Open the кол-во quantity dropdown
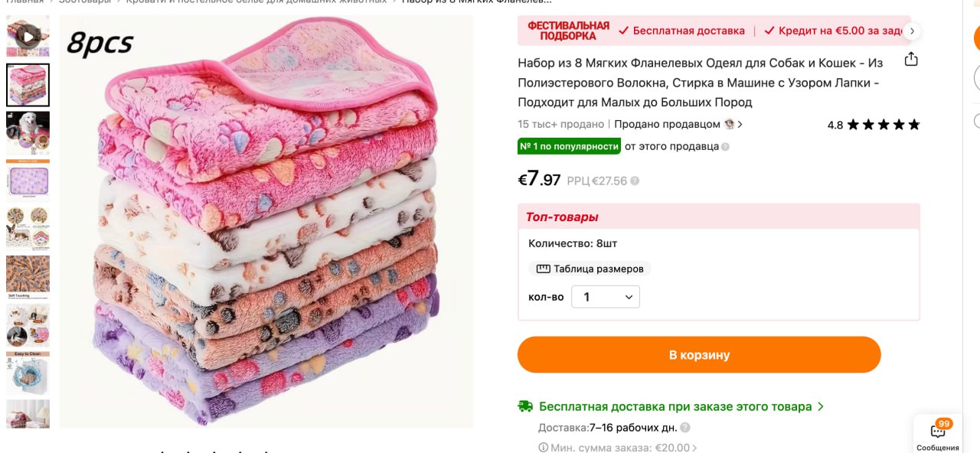980x453 pixels. pyautogui.click(x=605, y=297)
